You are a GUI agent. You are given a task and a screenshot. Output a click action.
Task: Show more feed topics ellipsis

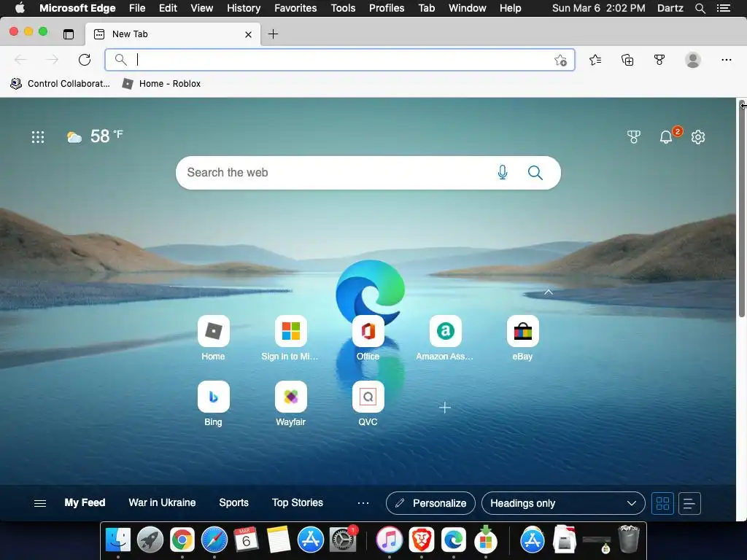(x=363, y=503)
